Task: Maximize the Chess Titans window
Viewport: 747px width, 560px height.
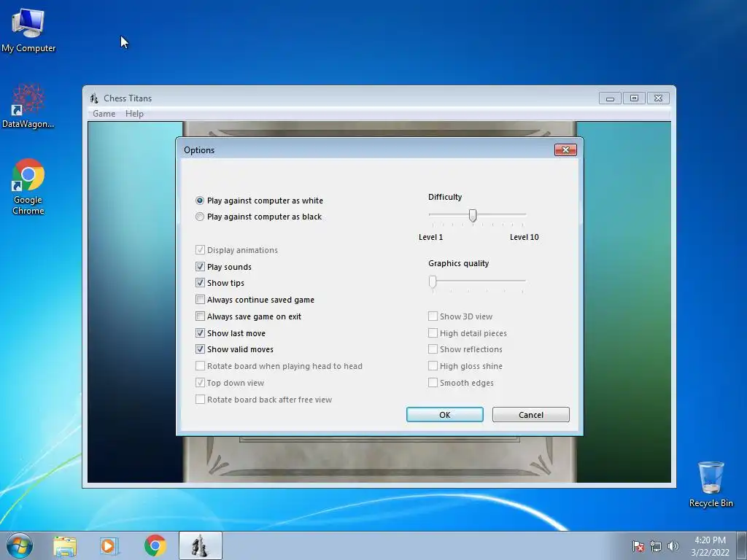Action: click(634, 98)
